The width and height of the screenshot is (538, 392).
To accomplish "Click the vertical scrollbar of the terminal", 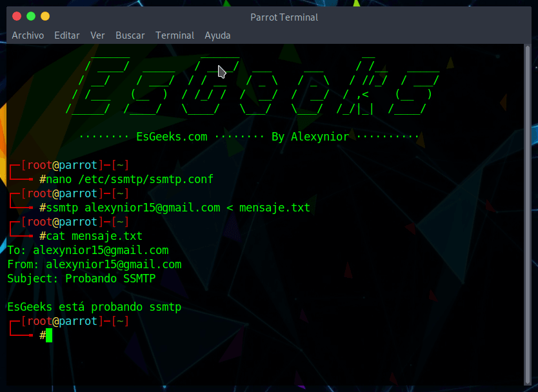I will point(528,215).
